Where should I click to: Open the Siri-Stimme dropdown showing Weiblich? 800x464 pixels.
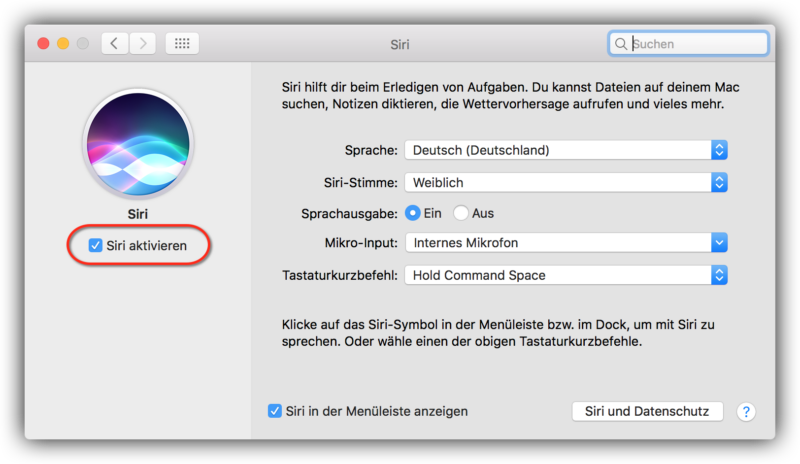pos(566,182)
